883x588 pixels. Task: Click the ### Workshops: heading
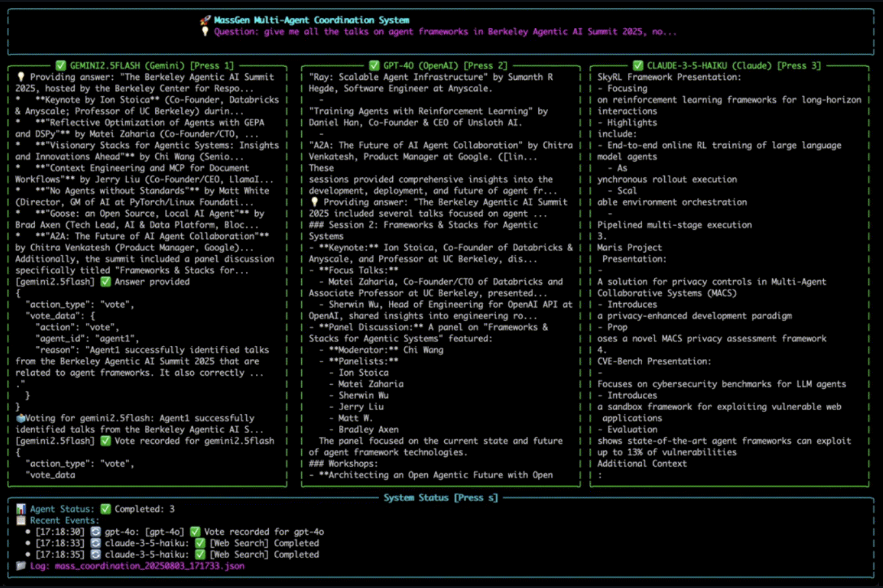[342, 463]
